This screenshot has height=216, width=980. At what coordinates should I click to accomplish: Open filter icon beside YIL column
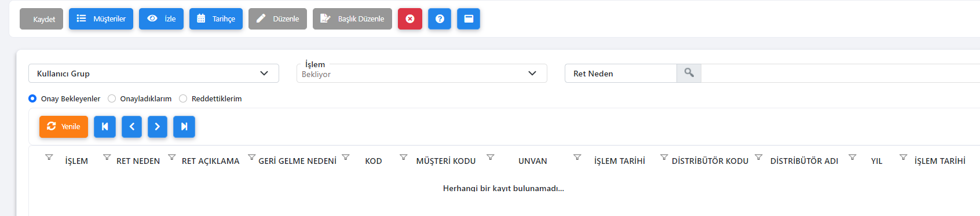click(853, 158)
